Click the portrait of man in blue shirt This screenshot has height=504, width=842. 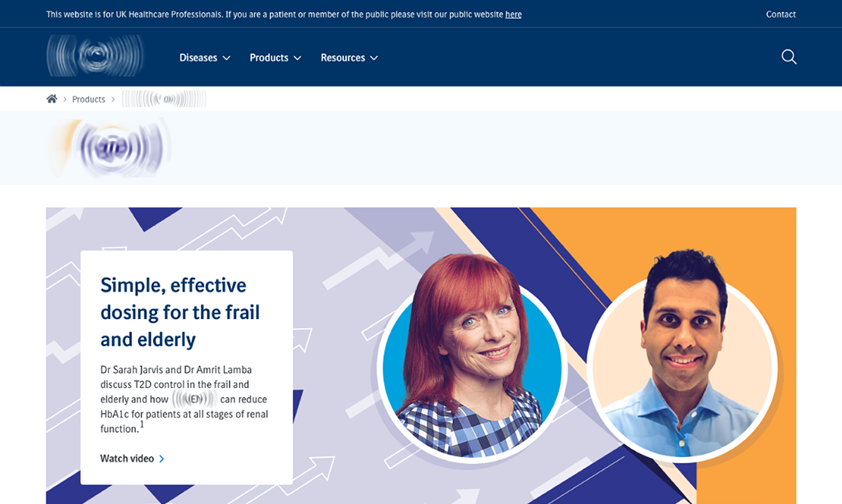click(682, 356)
